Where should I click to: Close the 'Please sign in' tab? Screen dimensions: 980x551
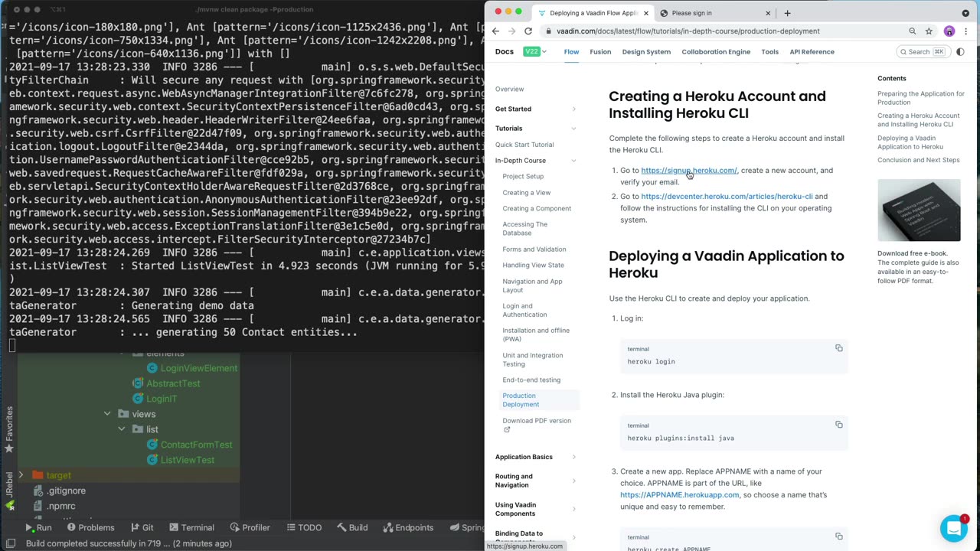click(768, 13)
